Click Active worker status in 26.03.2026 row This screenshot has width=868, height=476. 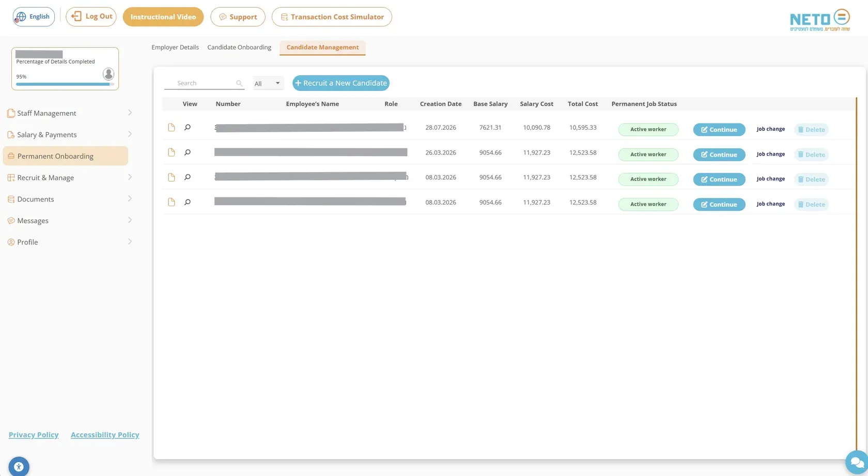(x=648, y=155)
